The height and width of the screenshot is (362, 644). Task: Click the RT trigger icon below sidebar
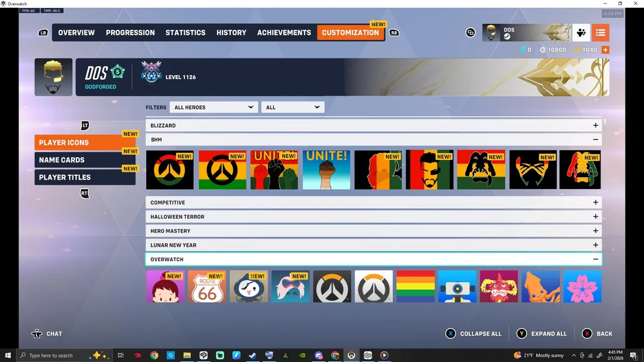click(x=85, y=193)
